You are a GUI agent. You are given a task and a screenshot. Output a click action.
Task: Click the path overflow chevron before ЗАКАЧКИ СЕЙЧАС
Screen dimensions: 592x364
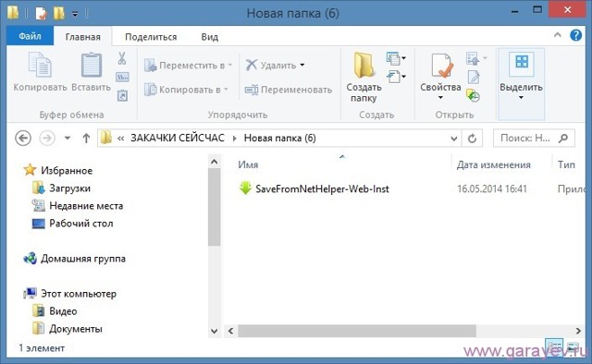click(121, 139)
